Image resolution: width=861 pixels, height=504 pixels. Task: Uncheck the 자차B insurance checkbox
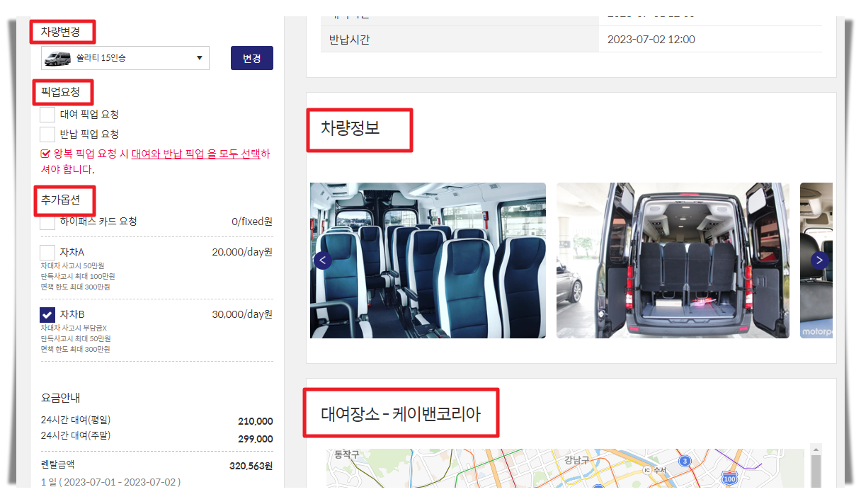pos(47,314)
